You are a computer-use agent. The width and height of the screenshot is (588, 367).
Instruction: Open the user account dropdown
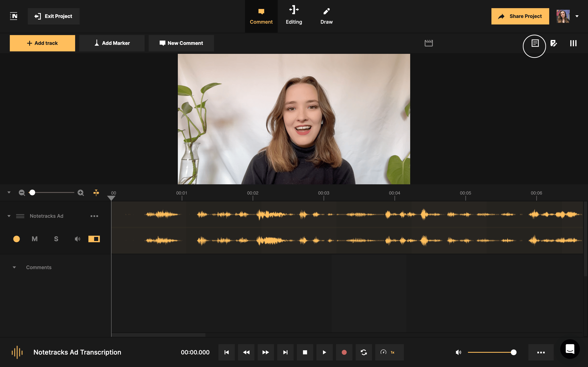[577, 16]
